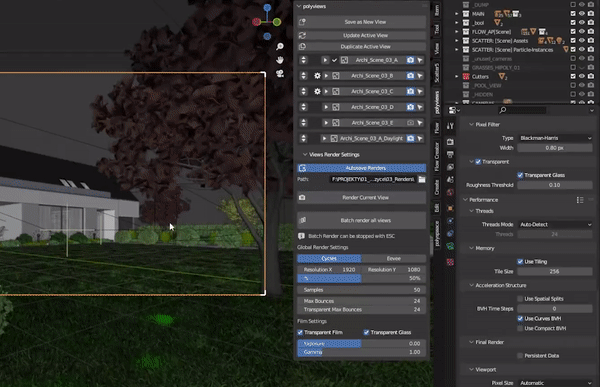Browse folder for render path
Screen dimensions: 600x387
click(422, 179)
